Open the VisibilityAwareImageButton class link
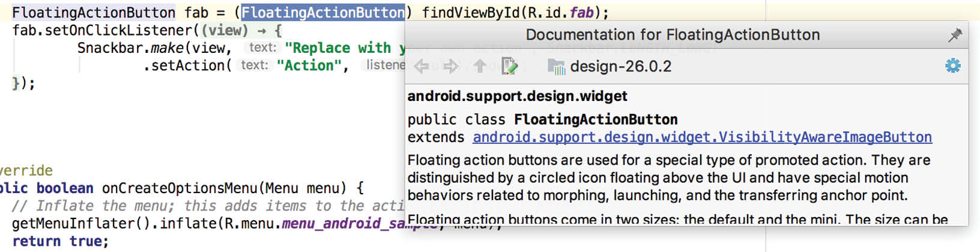Image resolution: width=980 pixels, height=252 pixels. pyautogui.click(x=702, y=137)
